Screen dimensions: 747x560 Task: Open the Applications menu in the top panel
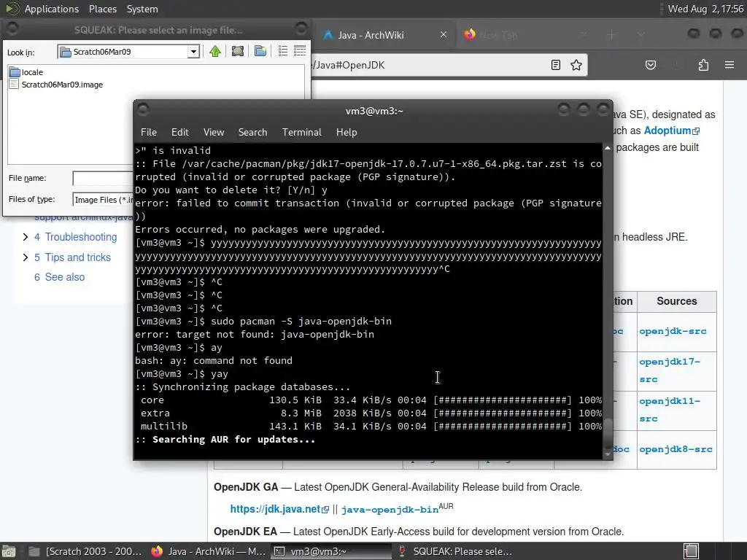(x=52, y=9)
